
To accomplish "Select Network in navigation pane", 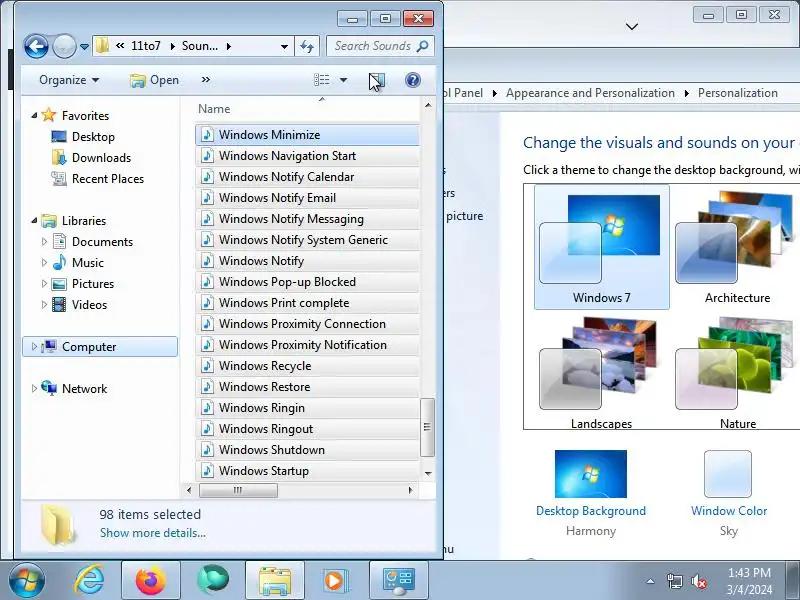I will coord(84,389).
